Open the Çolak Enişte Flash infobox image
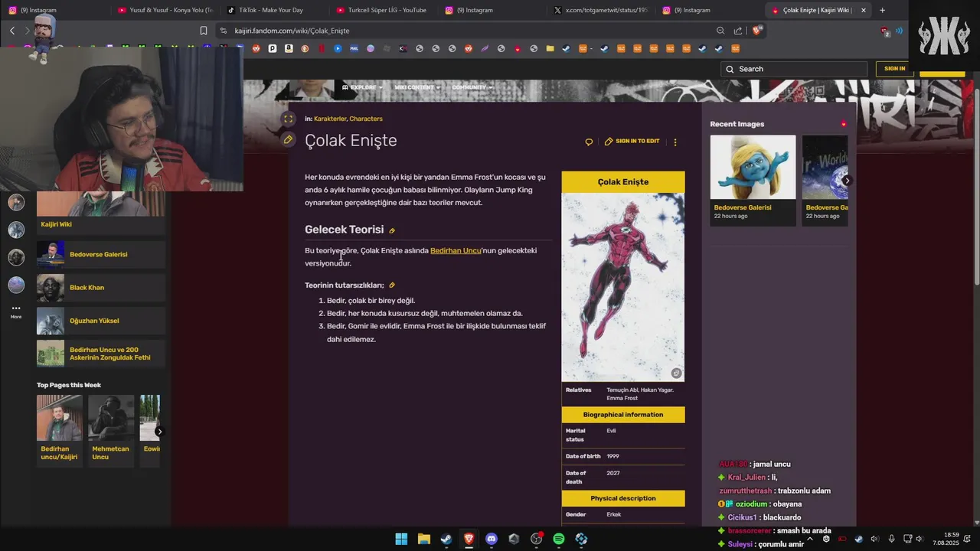This screenshot has height=551, width=980. pyautogui.click(x=623, y=287)
